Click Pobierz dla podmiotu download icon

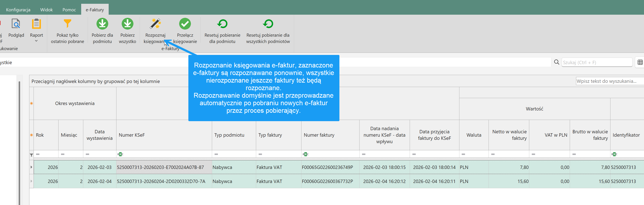(x=102, y=24)
